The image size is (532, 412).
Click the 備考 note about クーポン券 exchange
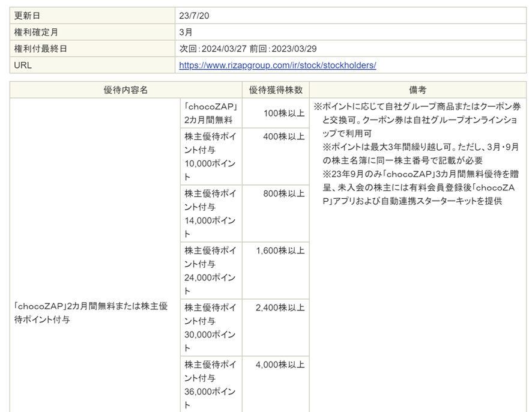point(417,120)
